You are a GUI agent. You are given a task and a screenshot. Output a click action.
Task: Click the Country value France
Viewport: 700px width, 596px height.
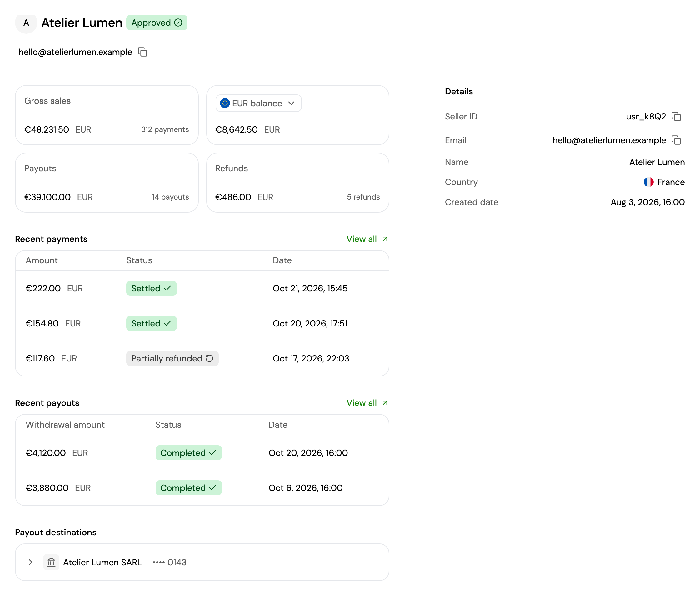click(671, 182)
